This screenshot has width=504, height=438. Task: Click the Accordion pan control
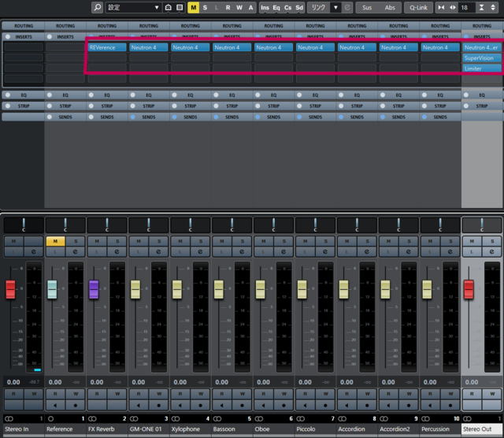tap(357, 225)
